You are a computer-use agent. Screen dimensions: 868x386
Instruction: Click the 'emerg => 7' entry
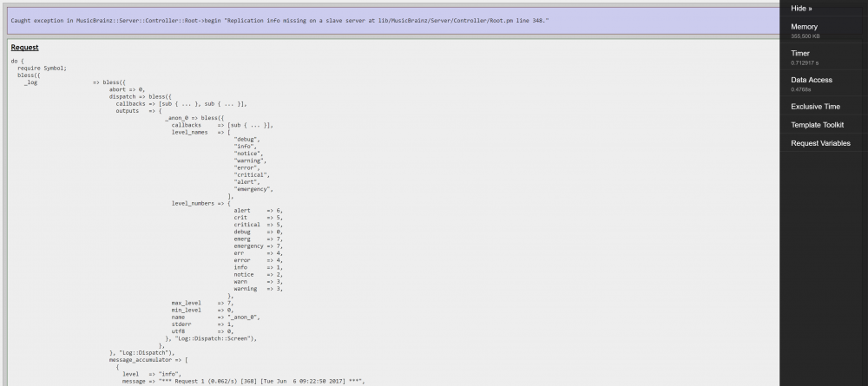click(x=258, y=239)
